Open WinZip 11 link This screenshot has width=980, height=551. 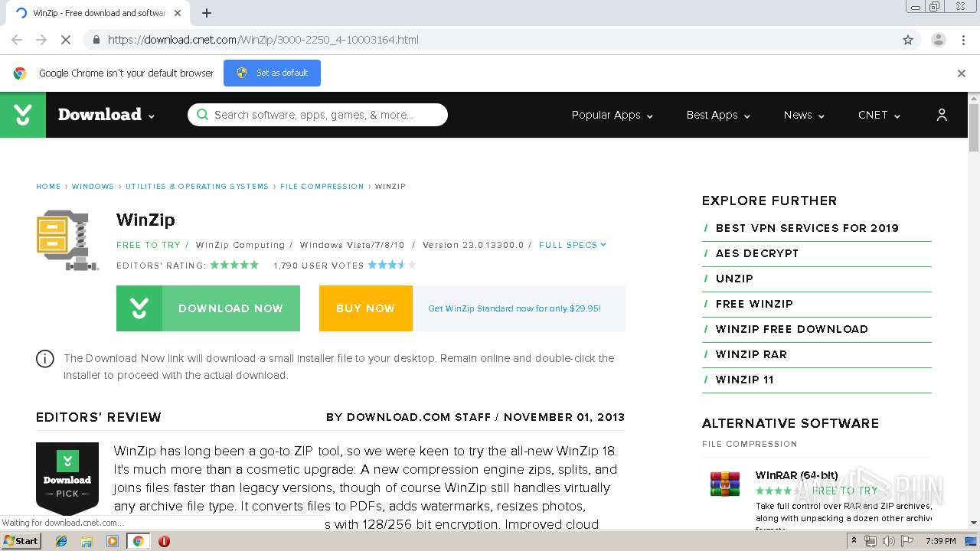click(745, 380)
